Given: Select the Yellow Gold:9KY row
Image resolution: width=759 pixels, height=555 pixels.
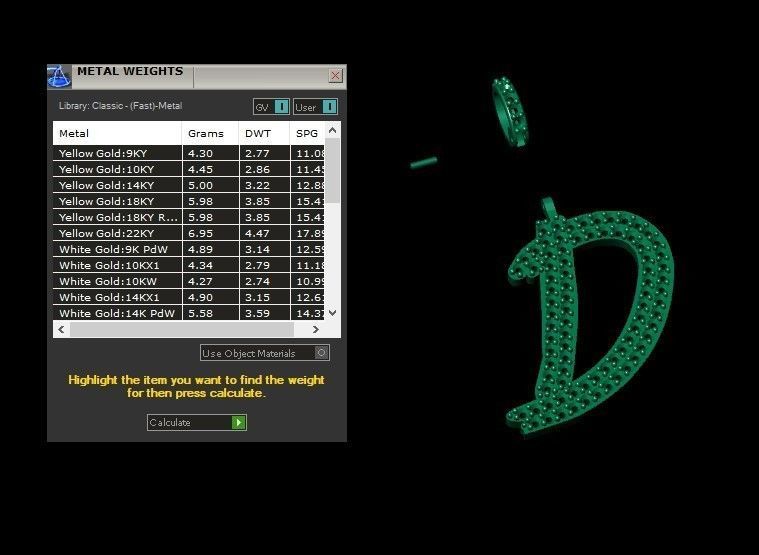Looking at the screenshot, I should (x=189, y=153).
